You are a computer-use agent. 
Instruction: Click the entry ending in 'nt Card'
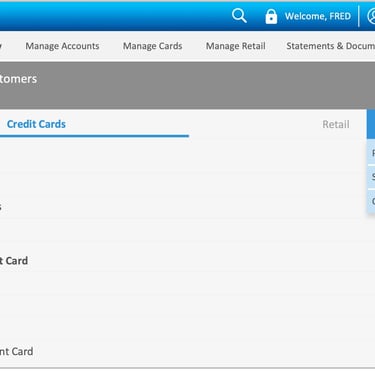[x=16, y=351]
